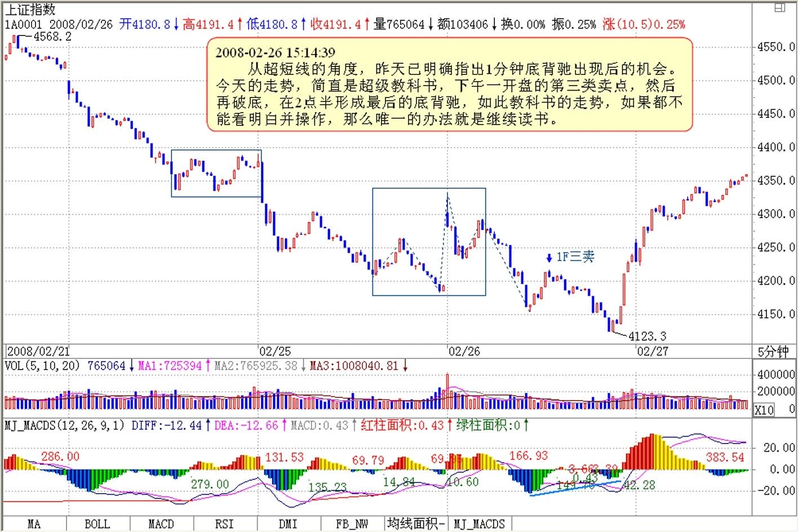Screen dimensions: 798x532
Task: Click the 02/25 date marker on time axis
Action: pyautogui.click(x=275, y=351)
